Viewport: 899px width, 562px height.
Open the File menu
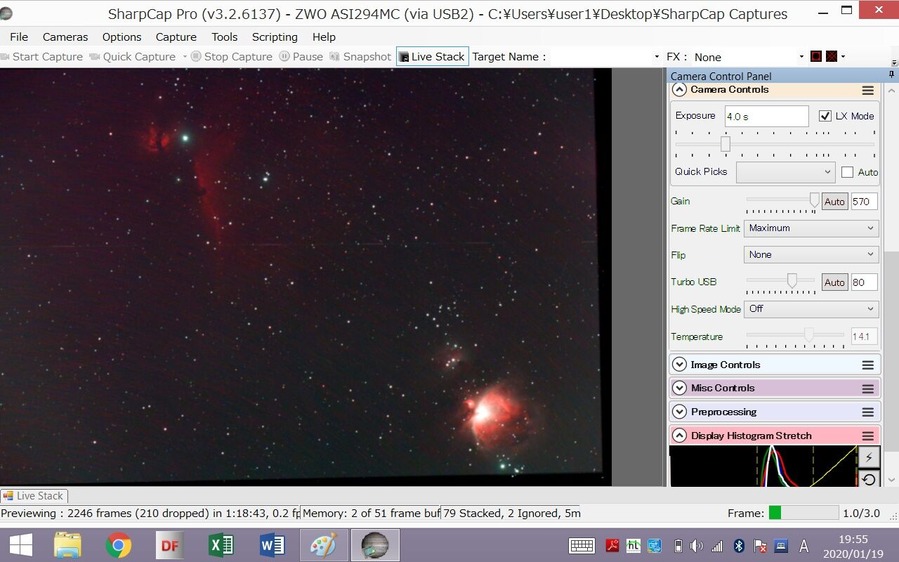click(x=19, y=37)
